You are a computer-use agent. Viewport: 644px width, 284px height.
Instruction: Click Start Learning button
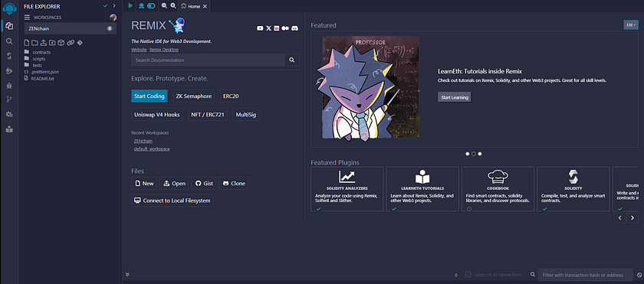(454, 97)
